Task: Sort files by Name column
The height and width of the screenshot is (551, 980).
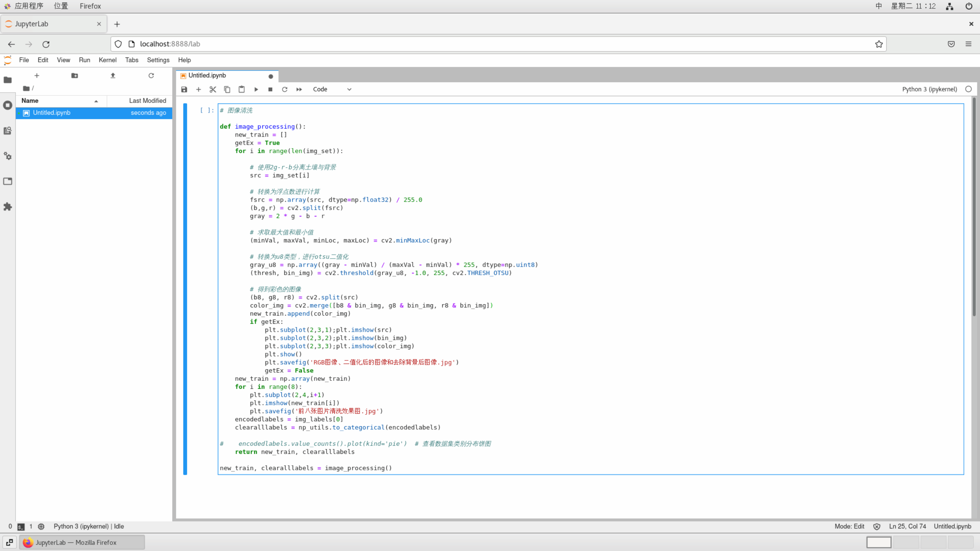Action: point(61,101)
